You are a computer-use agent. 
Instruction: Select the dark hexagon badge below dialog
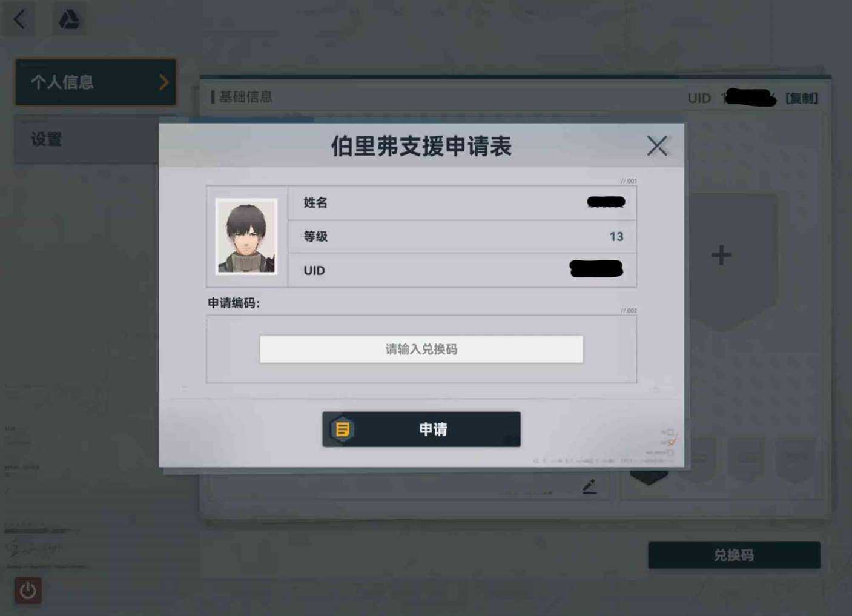649,476
